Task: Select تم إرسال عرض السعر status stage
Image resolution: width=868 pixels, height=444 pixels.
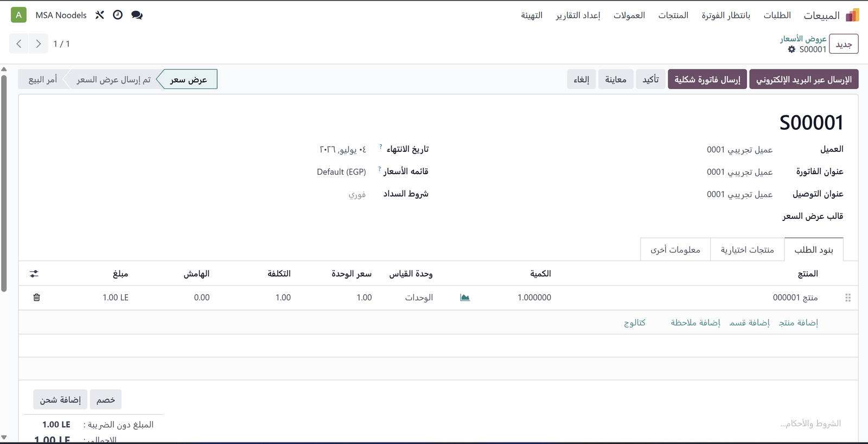Action: point(113,79)
